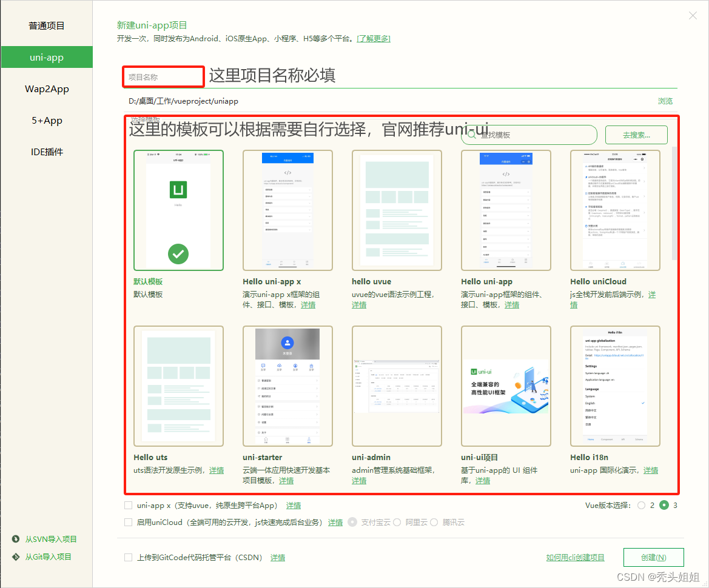Select 支付宝云 radio option
This screenshot has height=588, width=709.
point(352,522)
